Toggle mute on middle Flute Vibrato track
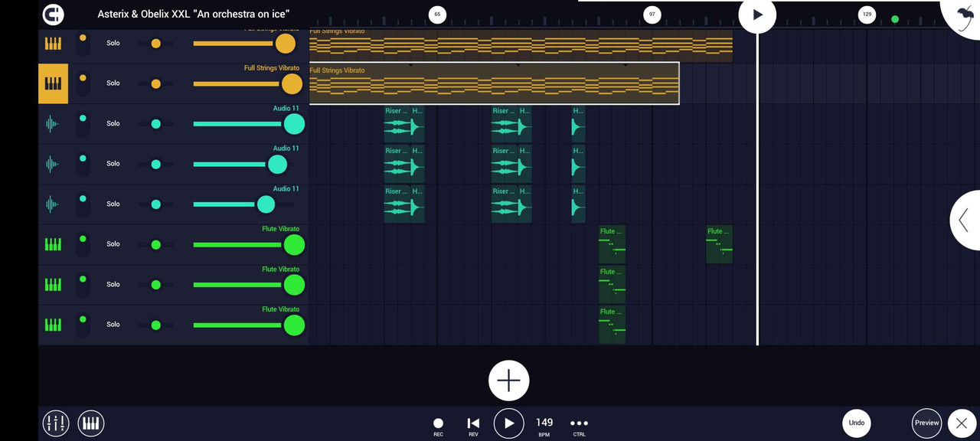980x441 pixels. coord(83,284)
